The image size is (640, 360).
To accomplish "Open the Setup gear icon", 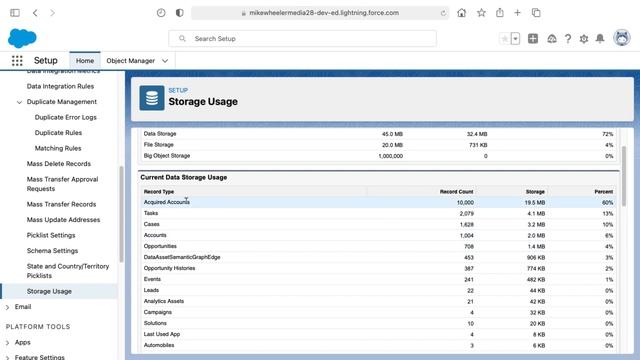I will pyautogui.click(x=584, y=39).
